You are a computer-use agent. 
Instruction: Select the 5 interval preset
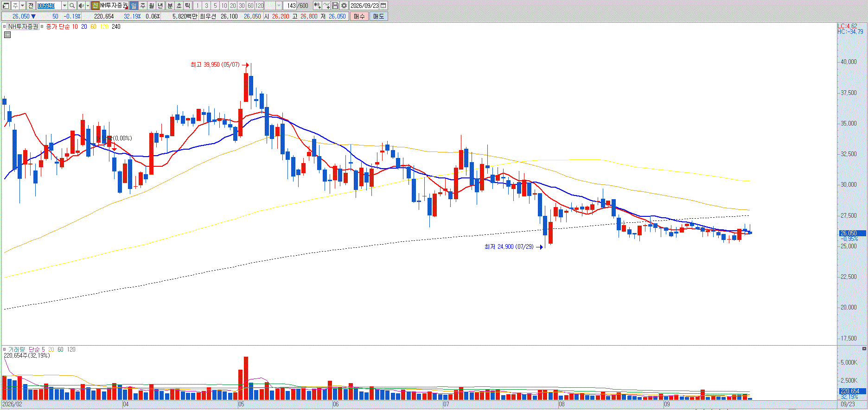click(215, 6)
